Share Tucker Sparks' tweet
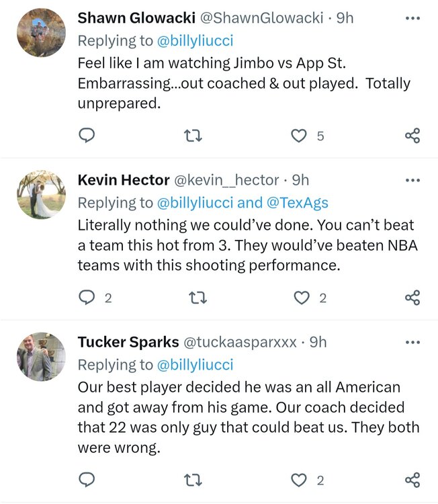This screenshot has height=504, width=438. click(x=412, y=480)
